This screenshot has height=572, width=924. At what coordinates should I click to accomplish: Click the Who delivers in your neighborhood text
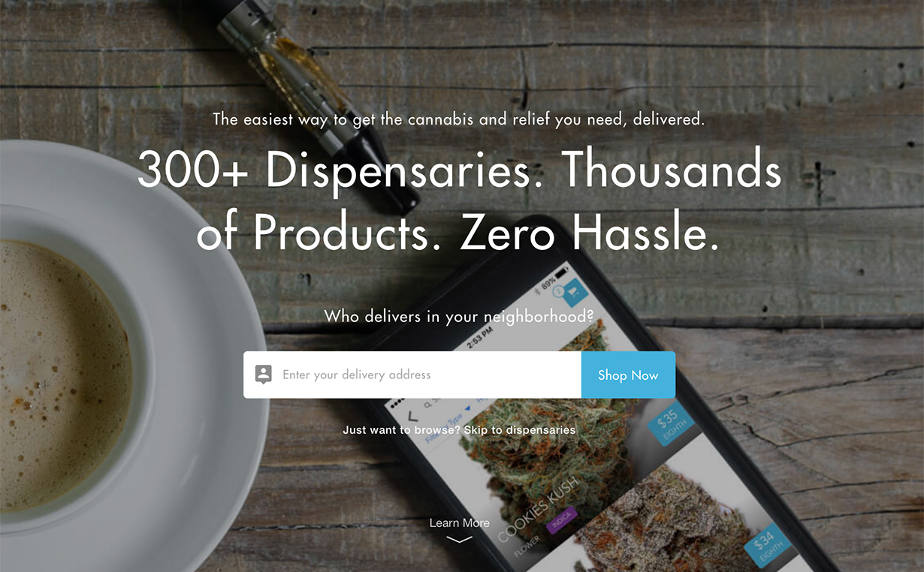pyautogui.click(x=459, y=316)
